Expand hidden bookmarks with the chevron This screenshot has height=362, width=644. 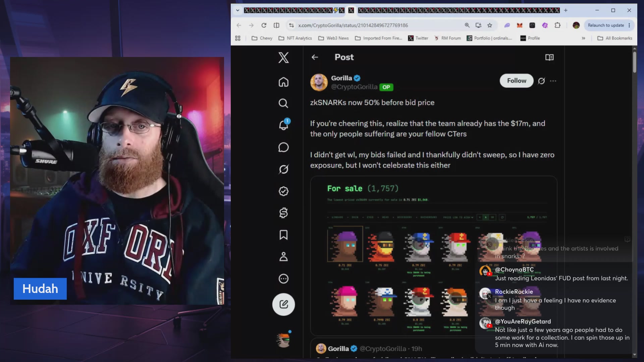pos(583,38)
